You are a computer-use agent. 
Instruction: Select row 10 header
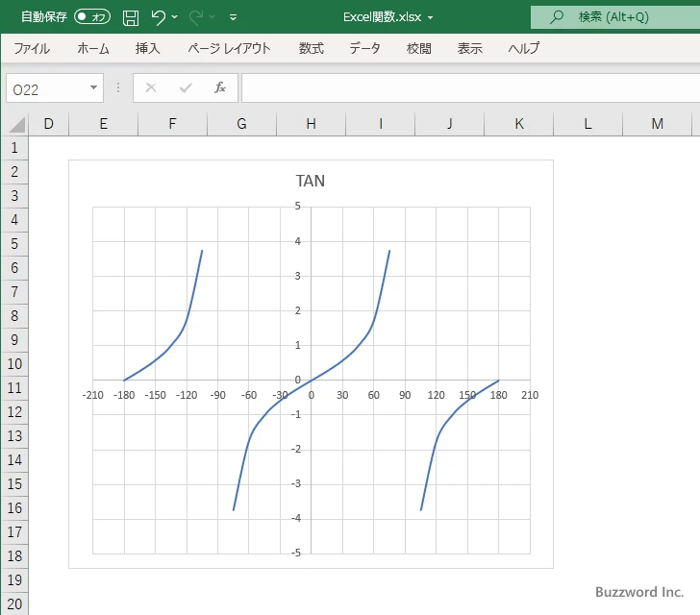[14, 364]
